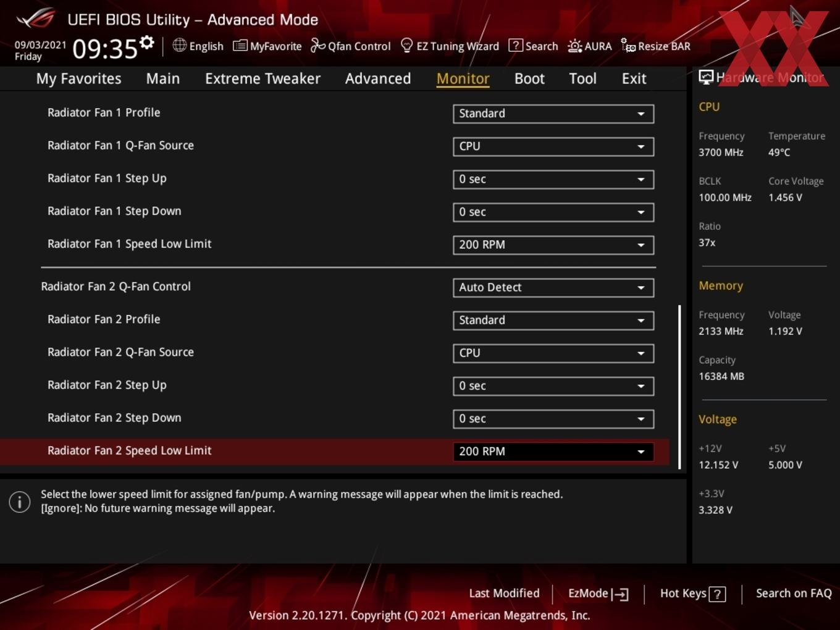
Task: Open Resize BAR icon
Action: [628, 45]
